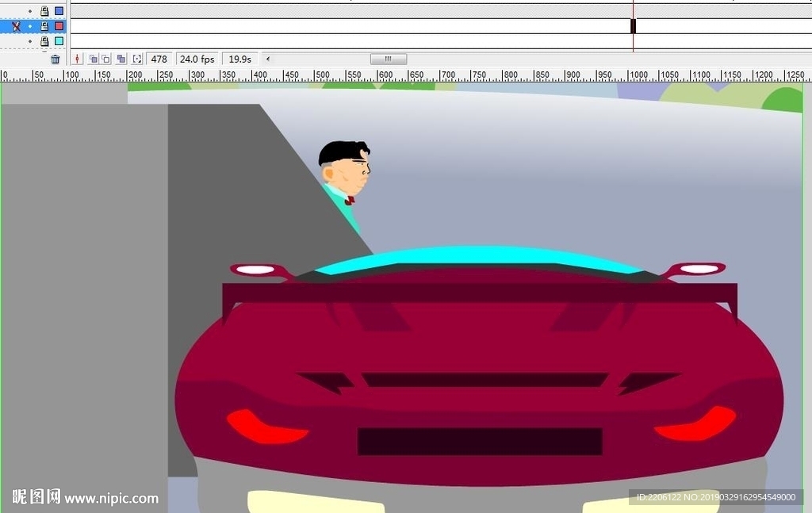Click the crossed-out pencil locked-layer icon
The height and width of the screenshot is (513, 812).
click(x=16, y=26)
